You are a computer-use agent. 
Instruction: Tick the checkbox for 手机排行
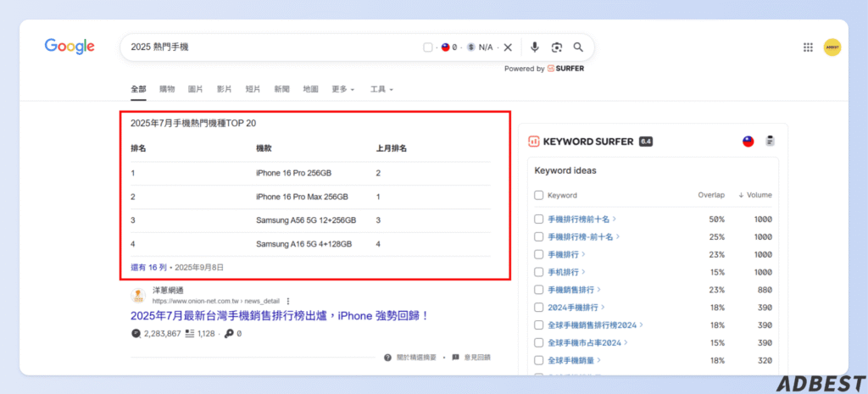pyautogui.click(x=538, y=272)
